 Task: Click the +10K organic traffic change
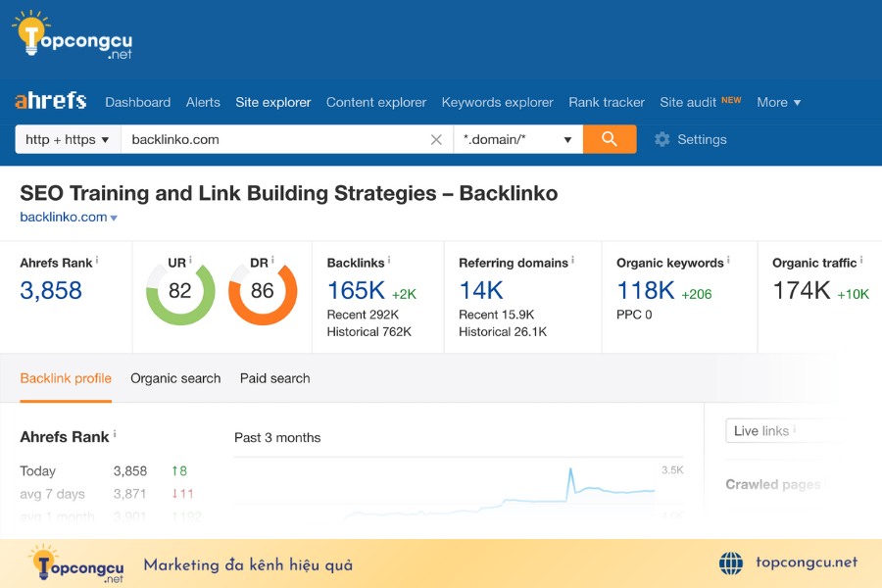click(x=853, y=294)
